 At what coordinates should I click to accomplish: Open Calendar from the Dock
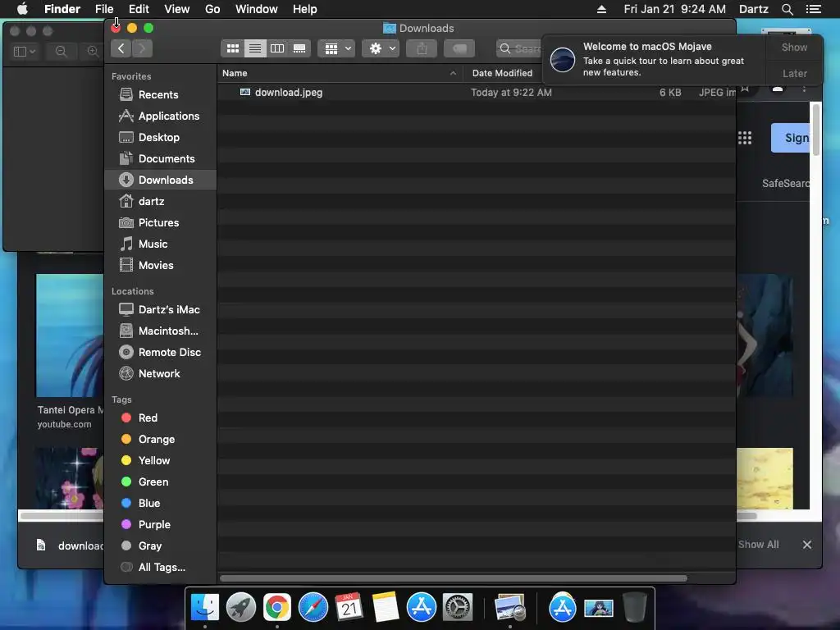tap(349, 608)
